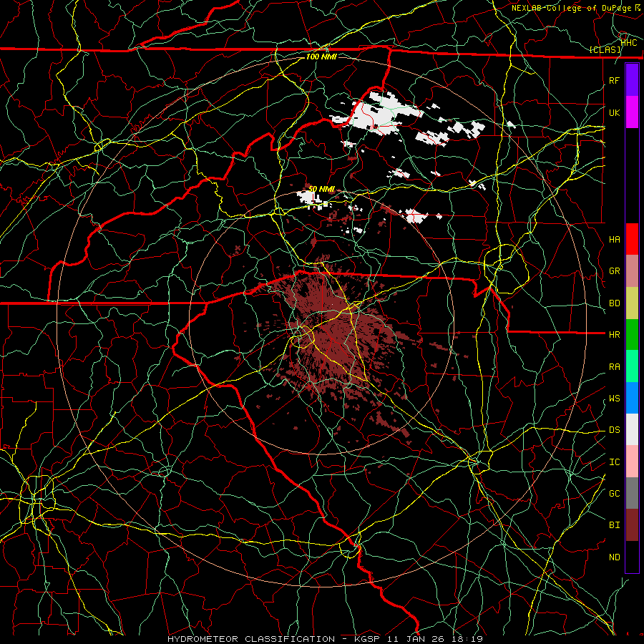Choose the gray GC legend swatch

tap(632, 493)
